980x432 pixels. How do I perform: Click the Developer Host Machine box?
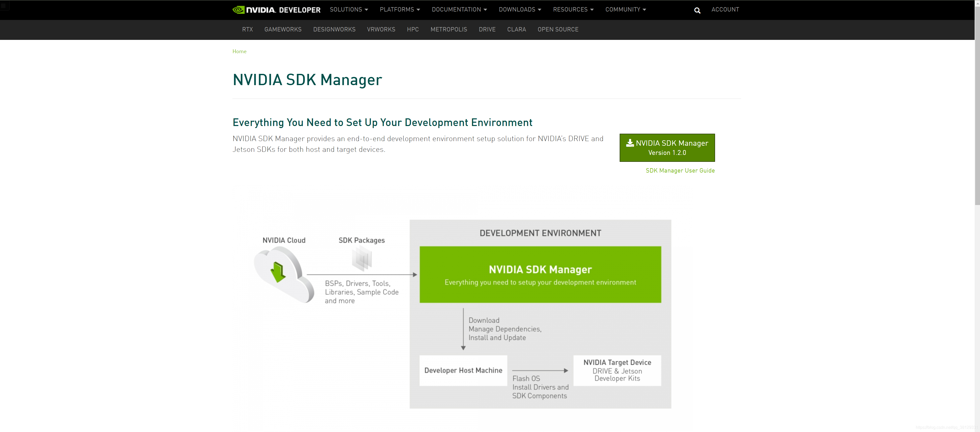463,370
